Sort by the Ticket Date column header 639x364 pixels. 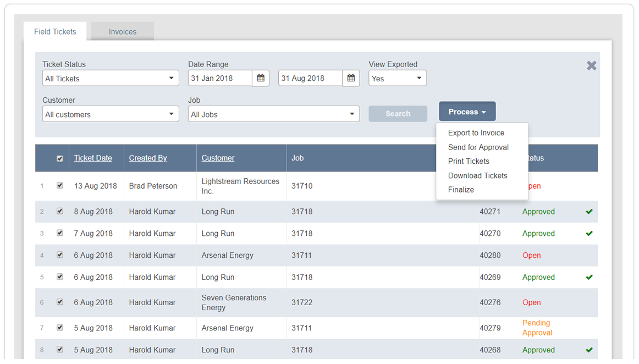[93, 158]
